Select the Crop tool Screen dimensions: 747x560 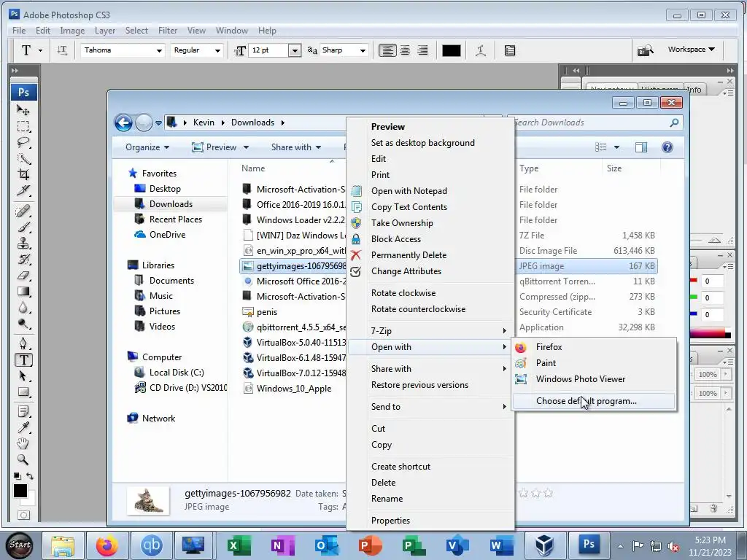[23, 174]
